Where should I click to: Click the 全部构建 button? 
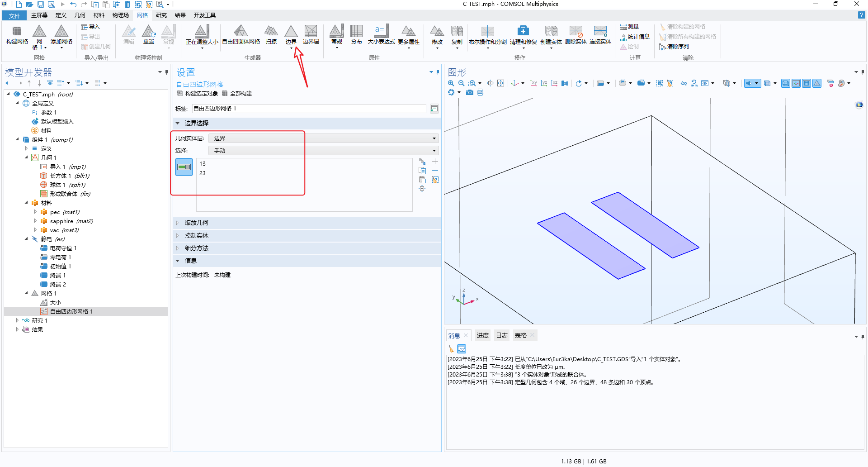237,94
